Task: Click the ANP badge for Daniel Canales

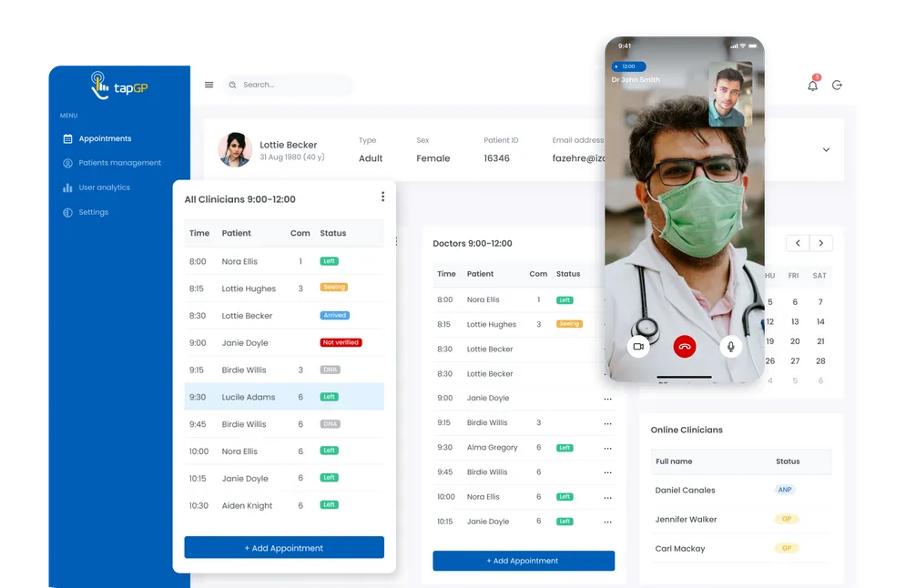Action: pyautogui.click(x=785, y=490)
